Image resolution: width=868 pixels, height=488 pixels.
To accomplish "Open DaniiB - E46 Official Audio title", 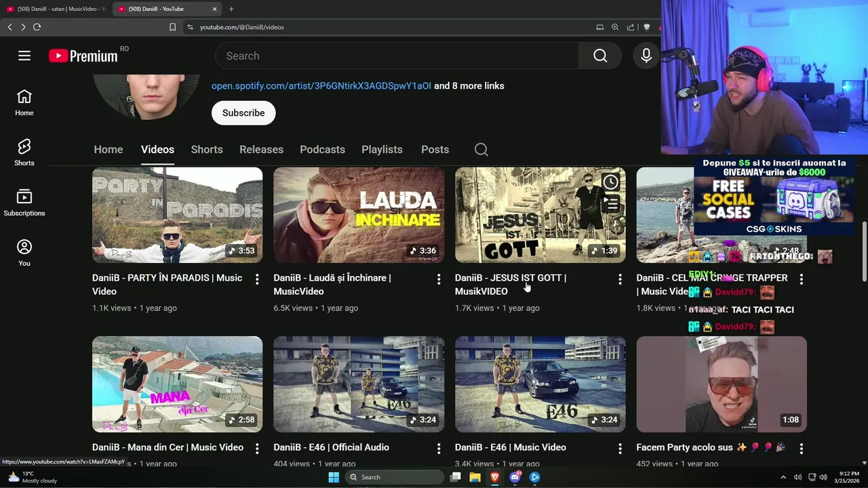I will click(331, 447).
